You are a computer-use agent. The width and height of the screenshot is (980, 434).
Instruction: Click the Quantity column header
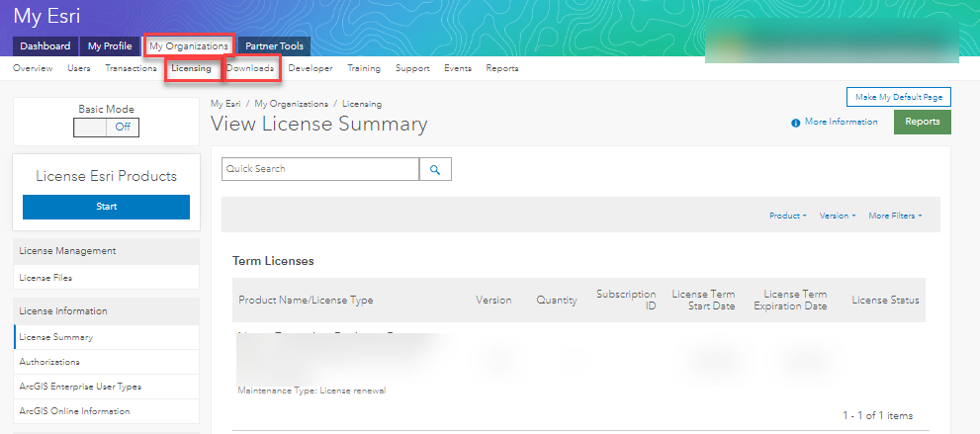click(556, 301)
